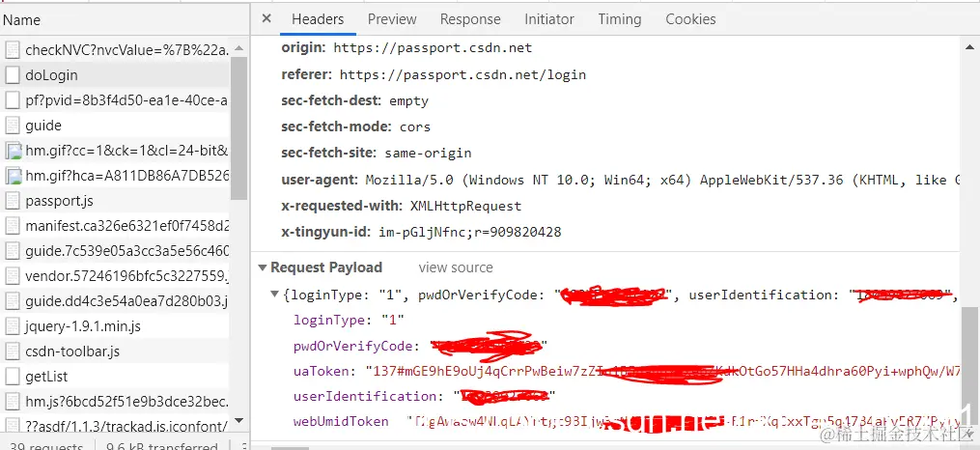Click the image icon of hm.gif?cc=1
The width and height of the screenshot is (980, 450).
(14, 151)
